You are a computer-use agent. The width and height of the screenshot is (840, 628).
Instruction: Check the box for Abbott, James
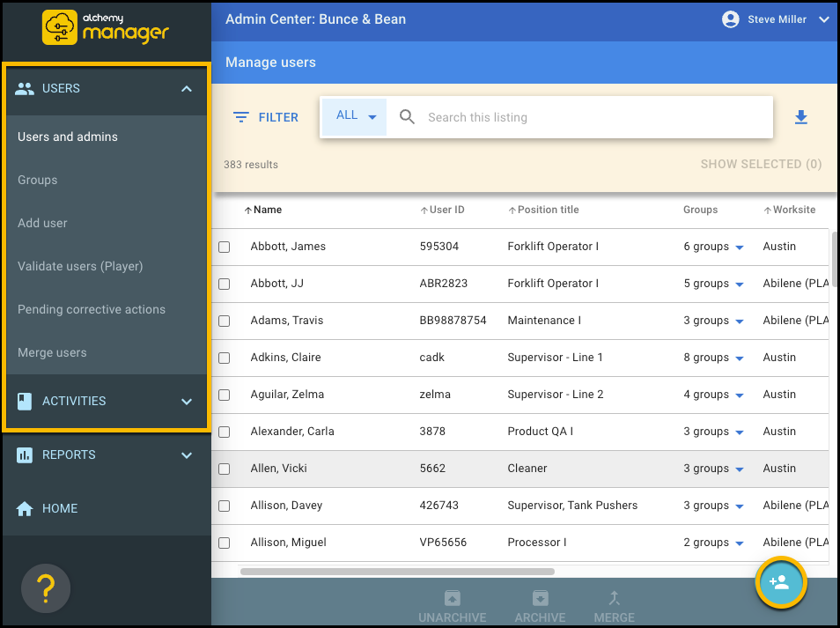225,248
